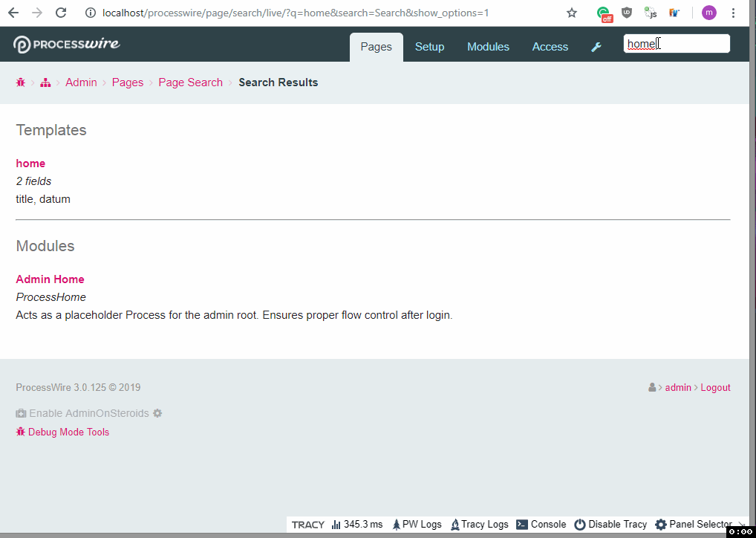This screenshot has height=538, width=756.
Task: Click the AdminOnSteroids settings gear
Action: coord(157,412)
